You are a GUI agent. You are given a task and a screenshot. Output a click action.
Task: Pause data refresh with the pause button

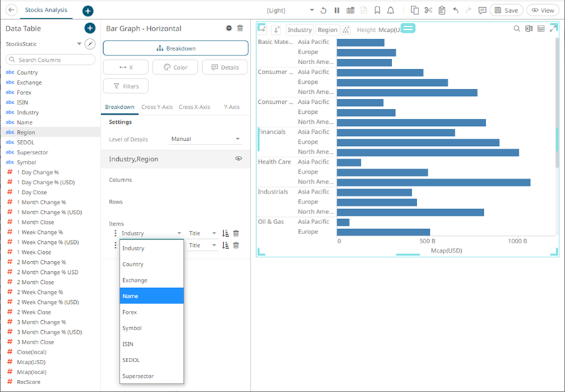coord(337,11)
